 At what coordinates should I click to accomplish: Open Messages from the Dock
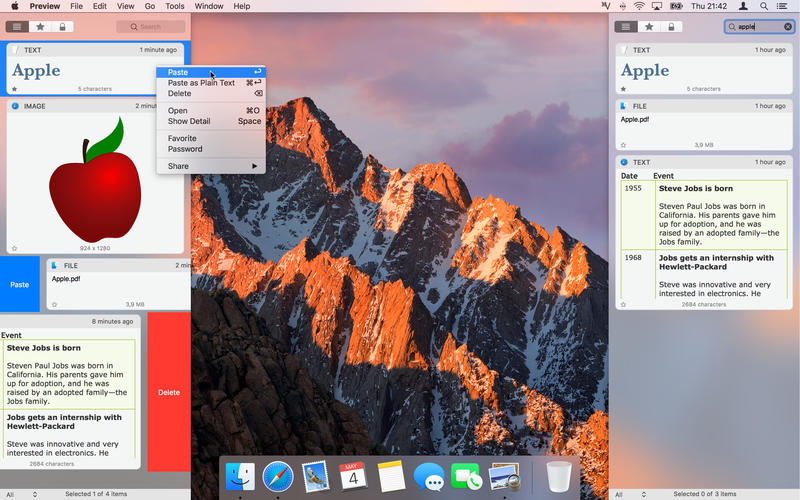[429, 477]
